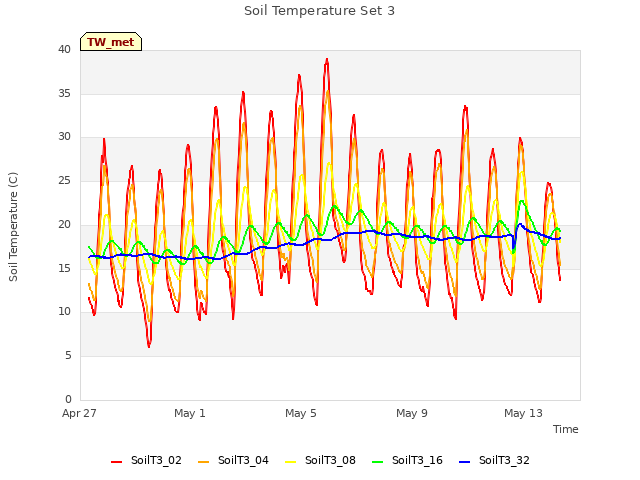This screenshot has width=640, height=480.
Task: Click the red SoilT3_02 legend swatch
Action: tap(116, 462)
